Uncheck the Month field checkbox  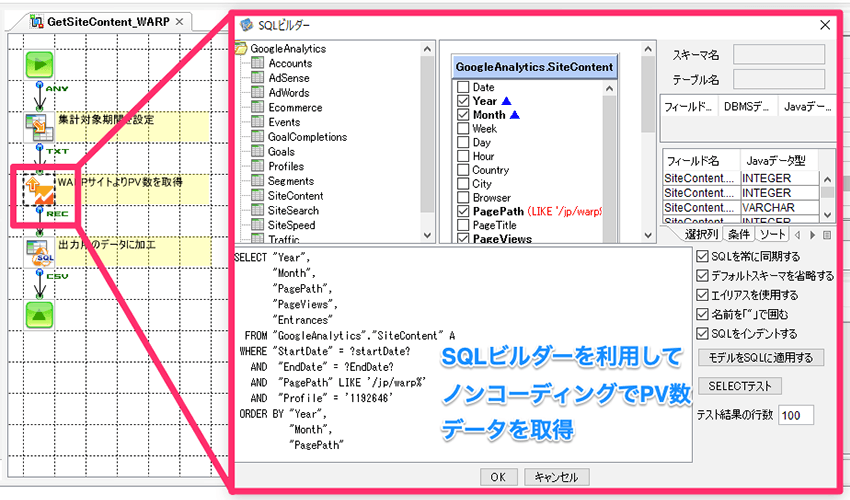463,114
